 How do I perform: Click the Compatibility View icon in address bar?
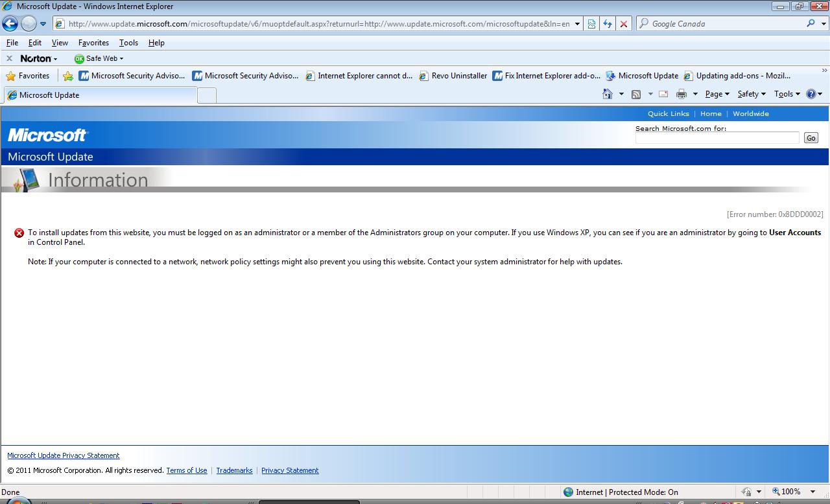pyautogui.click(x=591, y=24)
